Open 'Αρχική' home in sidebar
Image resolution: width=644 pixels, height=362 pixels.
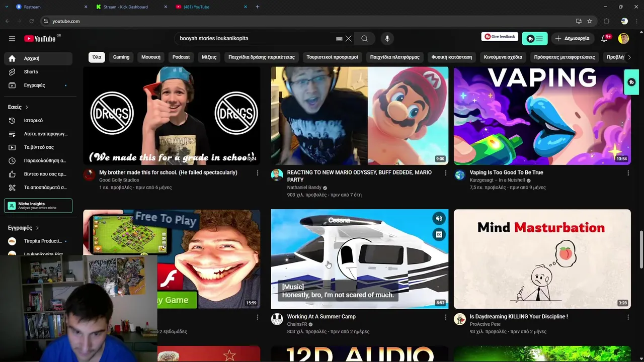pyautogui.click(x=38, y=58)
